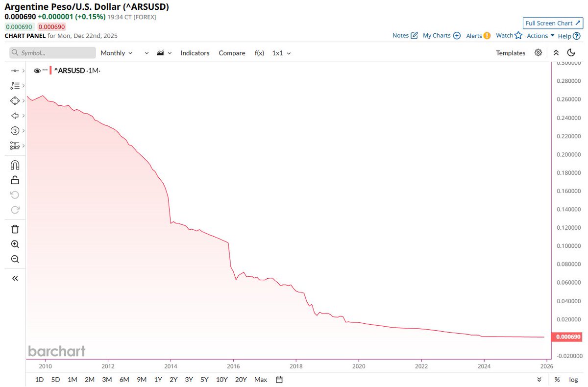Select the 3M time range

(x=107, y=379)
